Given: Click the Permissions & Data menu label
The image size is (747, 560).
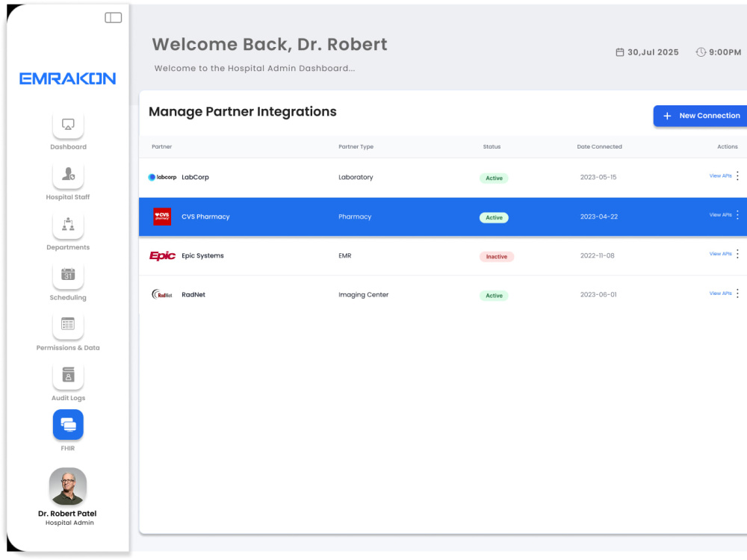Looking at the screenshot, I should (68, 348).
